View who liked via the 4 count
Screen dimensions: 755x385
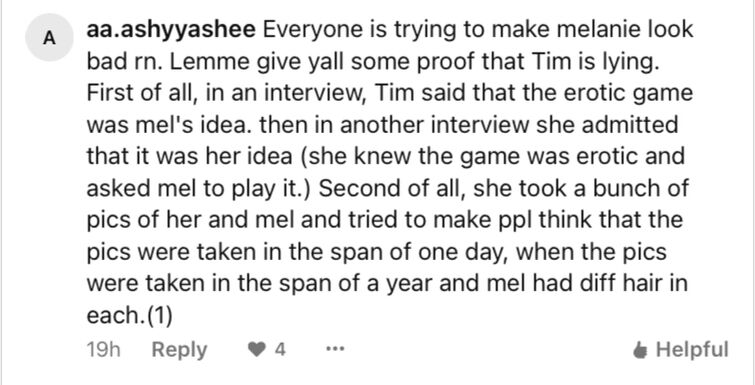(280, 349)
